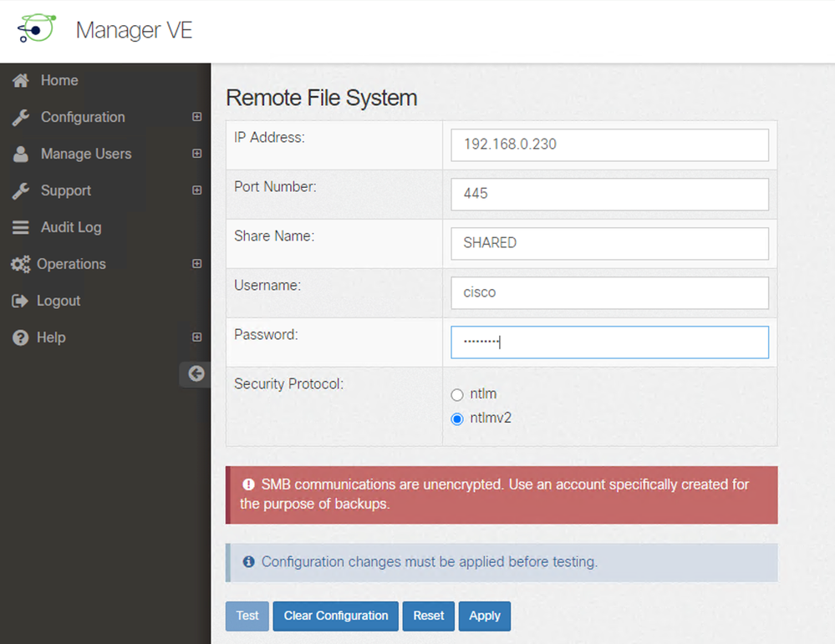Screen dimensions: 835x644
Task: Click the 'Share Name:' label
Action: (x=274, y=236)
